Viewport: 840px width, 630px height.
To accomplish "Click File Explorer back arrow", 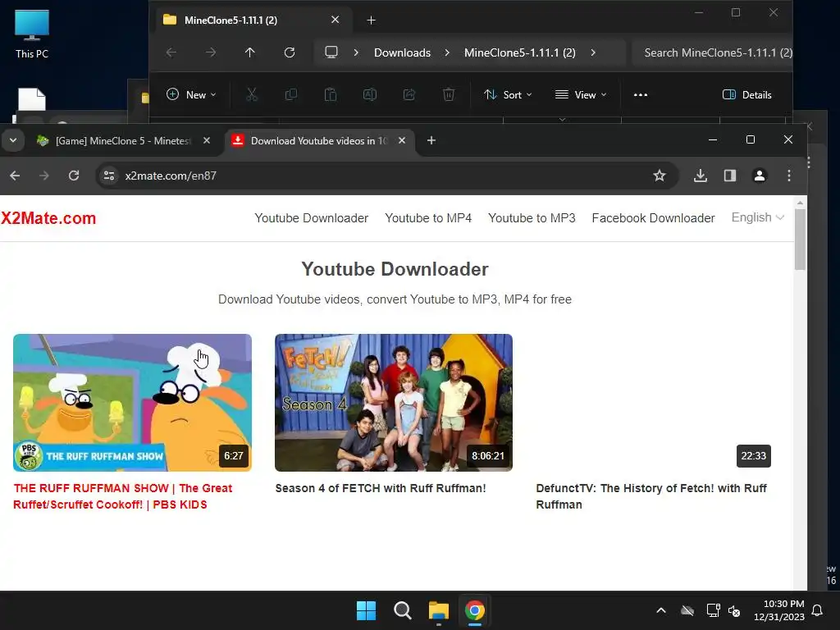I will [x=171, y=52].
